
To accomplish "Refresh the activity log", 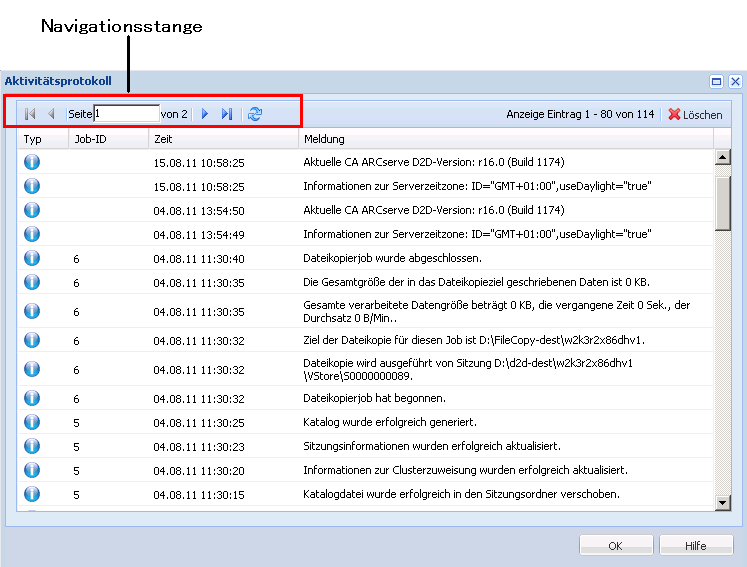I will click(x=255, y=114).
